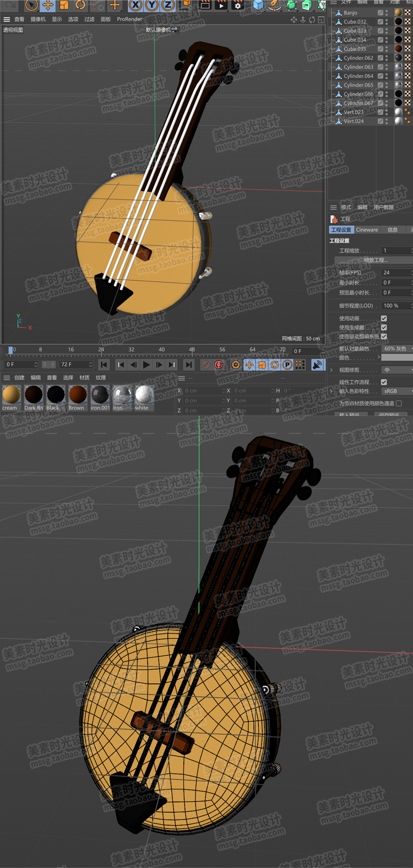Select the Banjo object in object manager
This screenshot has height=868, width=413.
[x=350, y=13]
